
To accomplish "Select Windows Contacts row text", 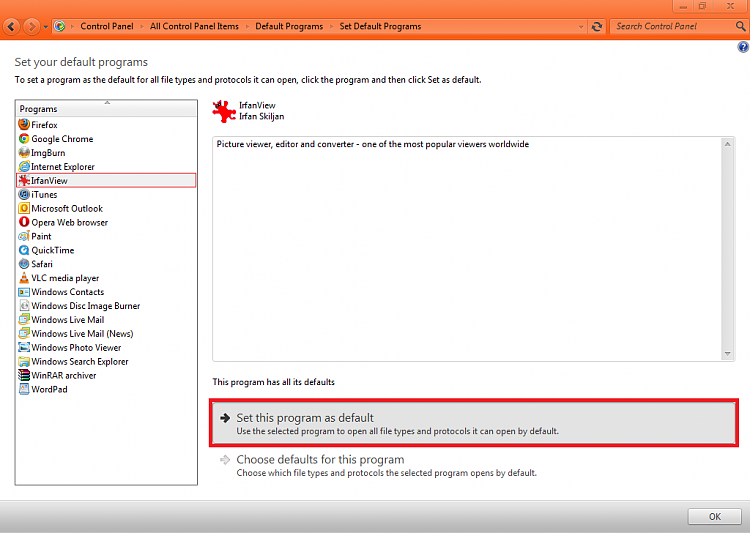I will coord(67,292).
